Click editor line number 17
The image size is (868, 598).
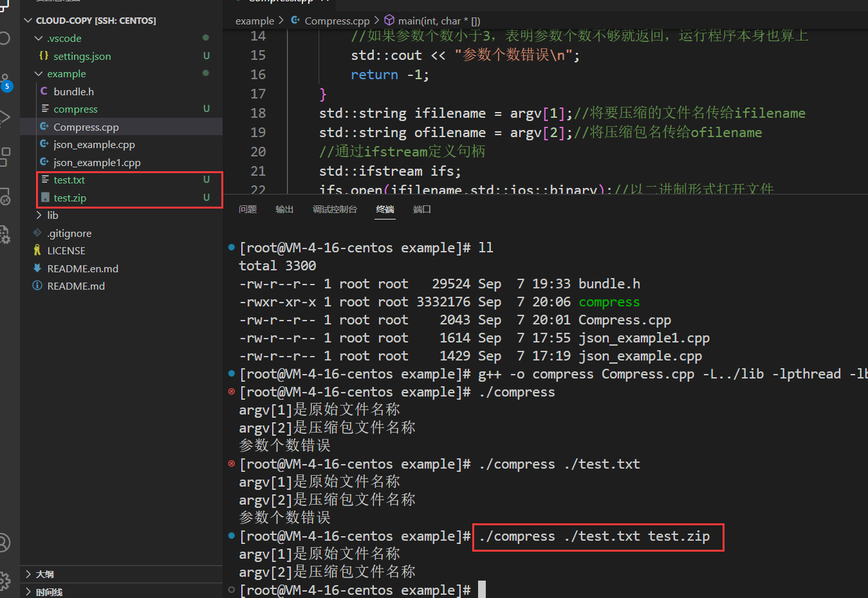coord(258,94)
